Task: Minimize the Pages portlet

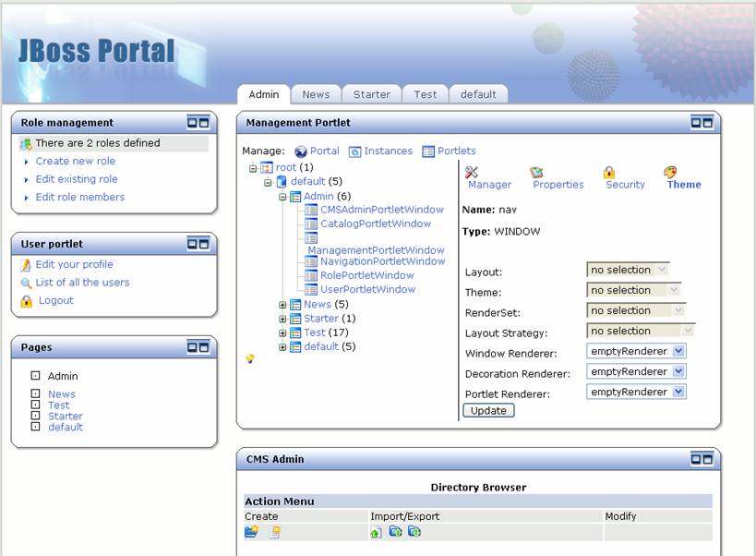Action: pos(192,346)
